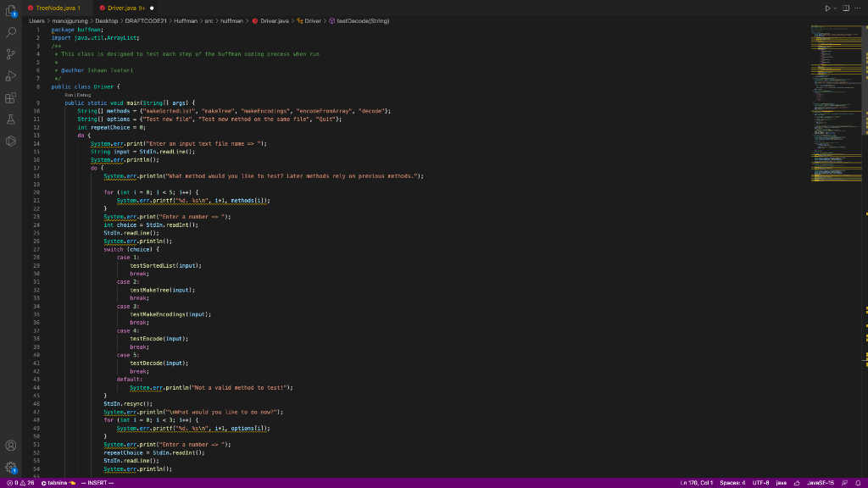This screenshot has width=868, height=488.
Task: Click the unsaved changes dot on Driver.java tab
Action: click(153, 8)
